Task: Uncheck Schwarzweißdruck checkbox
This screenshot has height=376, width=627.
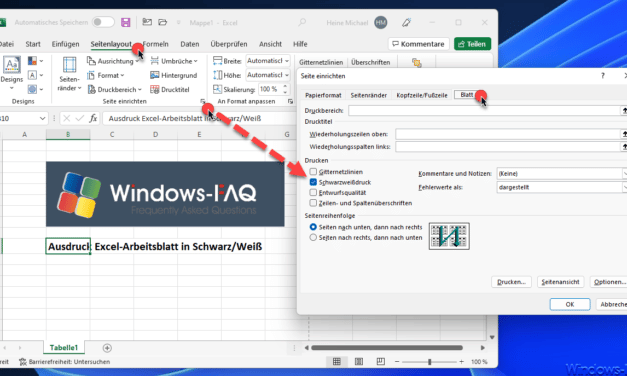Action: click(313, 182)
